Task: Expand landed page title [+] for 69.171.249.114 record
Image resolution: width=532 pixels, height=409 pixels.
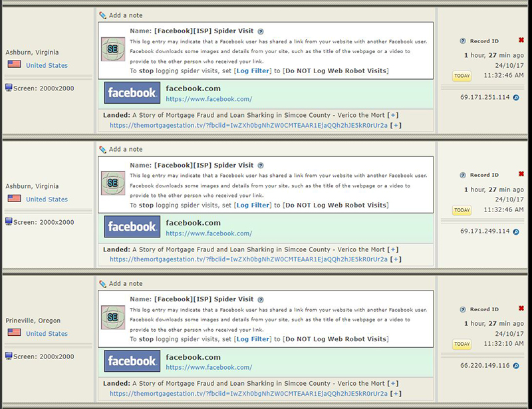Action: pos(393,249)
